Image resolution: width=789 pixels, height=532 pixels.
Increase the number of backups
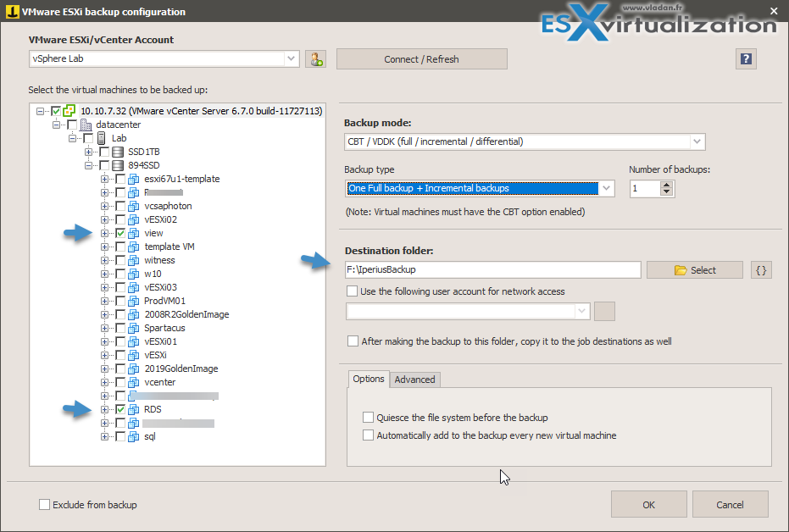point(667,185)
